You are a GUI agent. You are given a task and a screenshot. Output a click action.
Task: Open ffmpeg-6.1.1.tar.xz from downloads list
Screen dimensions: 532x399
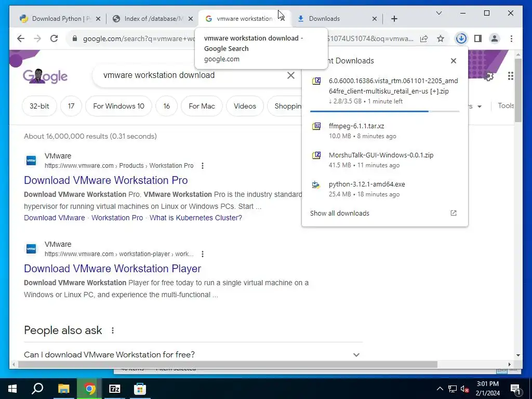385,131
